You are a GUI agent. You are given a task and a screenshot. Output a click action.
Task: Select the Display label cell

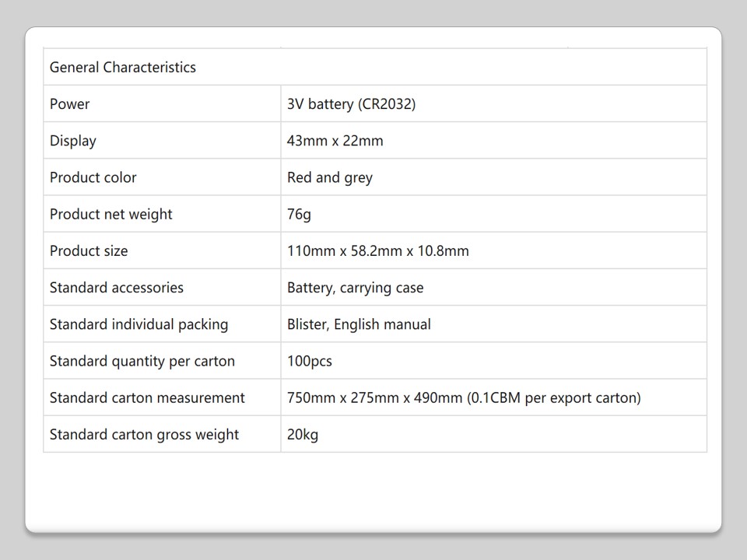(x=73, y=141)
